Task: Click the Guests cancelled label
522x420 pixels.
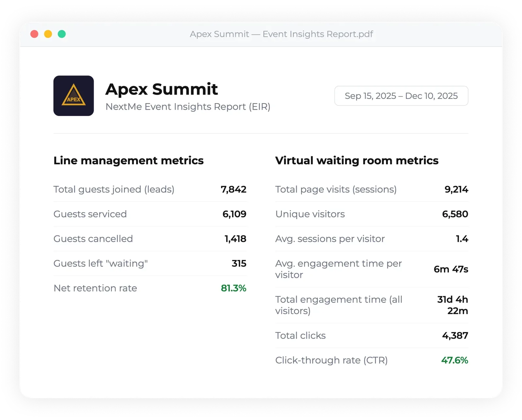Action: coord(93,239)
